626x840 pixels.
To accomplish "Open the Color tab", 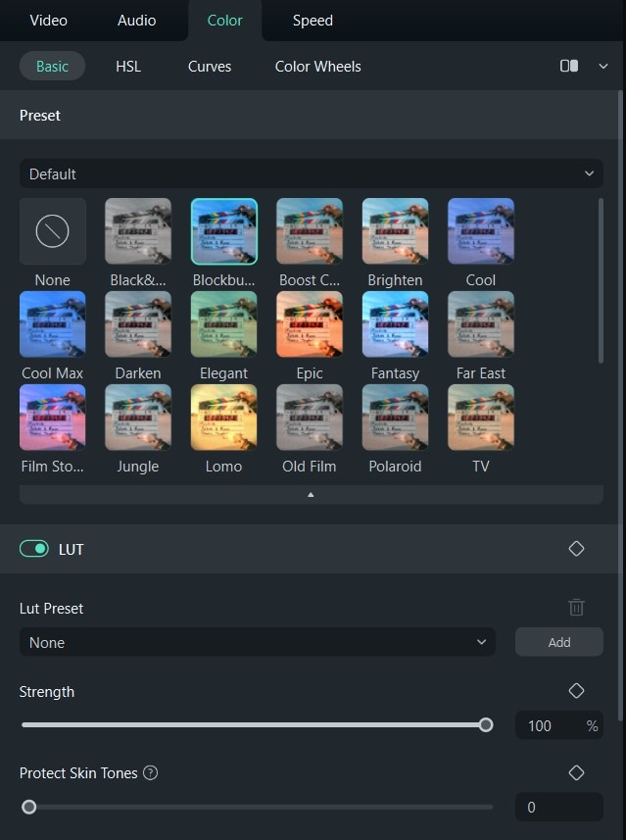I will 225,21.
